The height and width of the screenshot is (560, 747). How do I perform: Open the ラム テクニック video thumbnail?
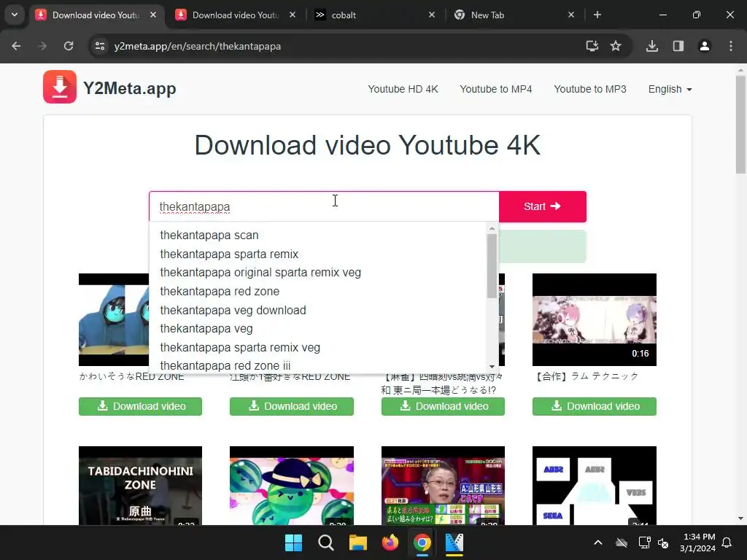click(x=594, y=319)
